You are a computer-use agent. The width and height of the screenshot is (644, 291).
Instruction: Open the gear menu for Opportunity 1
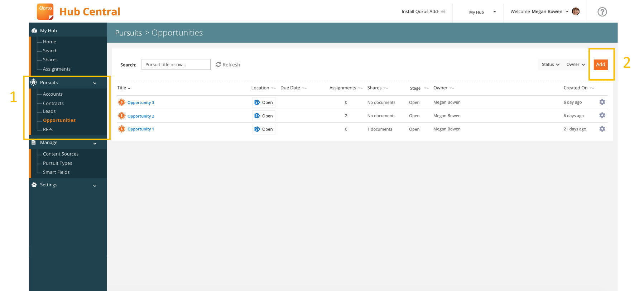click(x=602, y=129)
